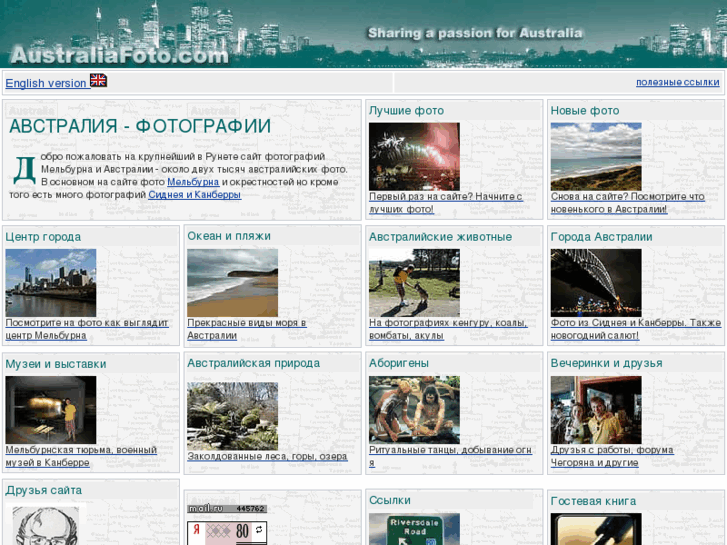Open the Аборигены thumbnail
The height and width of the screenshot is (545, 727).
click(415, 410)
